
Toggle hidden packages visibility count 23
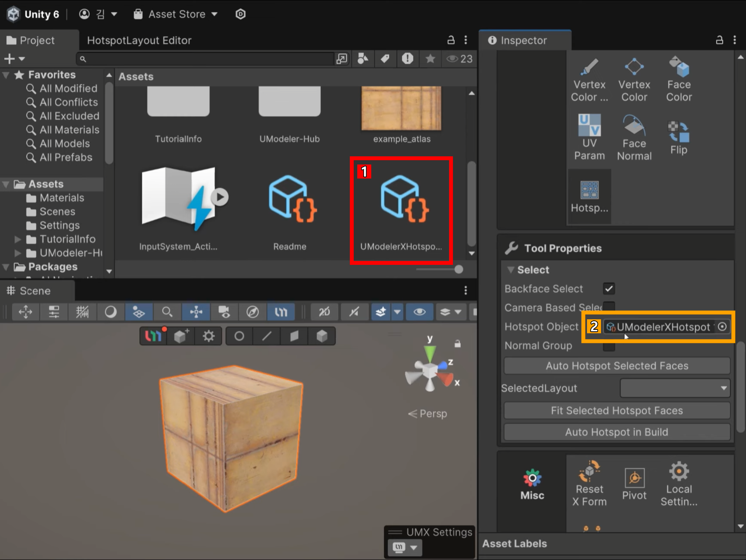[459, 59]
